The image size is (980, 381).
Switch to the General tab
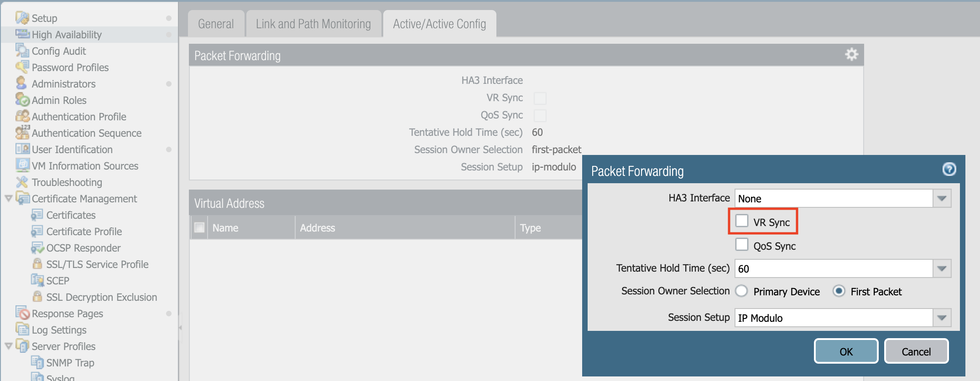[x=216, y=24]
